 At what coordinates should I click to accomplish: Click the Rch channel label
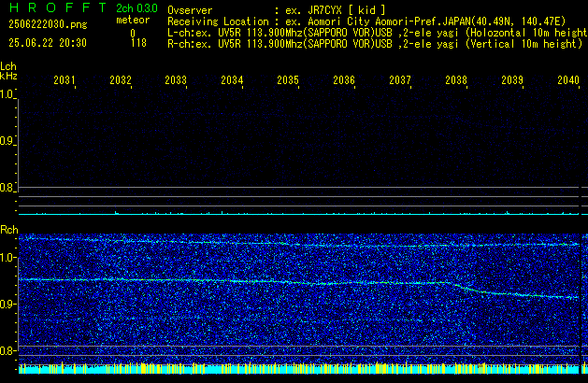pyautogui.click(x=9, y=230)
